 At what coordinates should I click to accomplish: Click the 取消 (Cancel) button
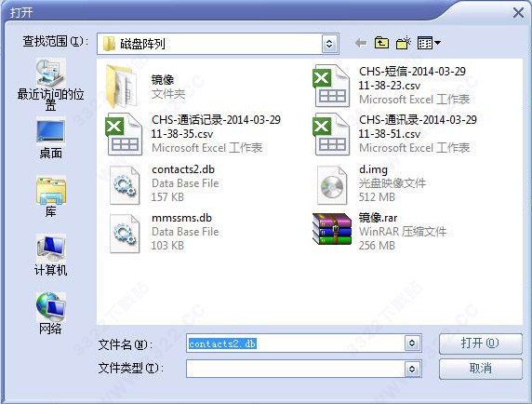[481, 369]
